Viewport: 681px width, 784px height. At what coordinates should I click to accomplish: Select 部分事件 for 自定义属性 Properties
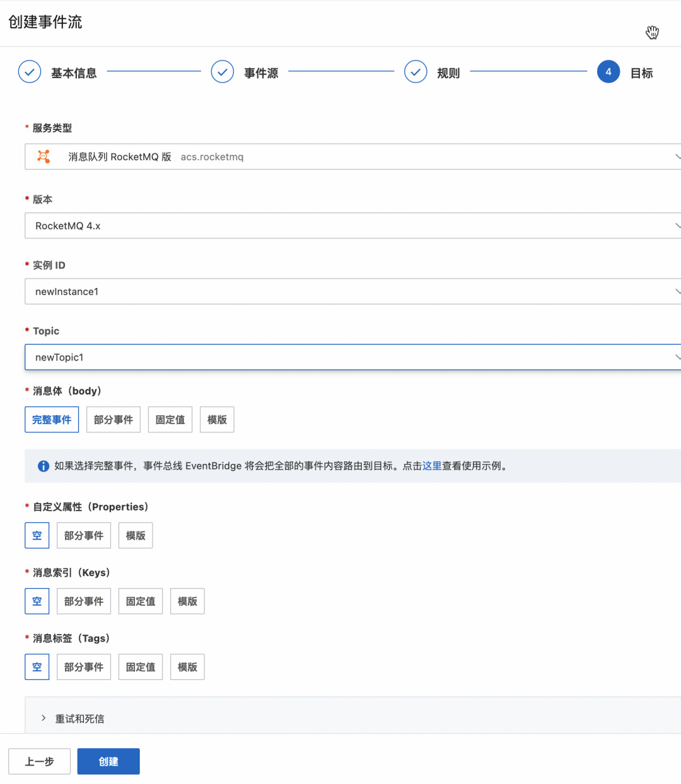84,536
